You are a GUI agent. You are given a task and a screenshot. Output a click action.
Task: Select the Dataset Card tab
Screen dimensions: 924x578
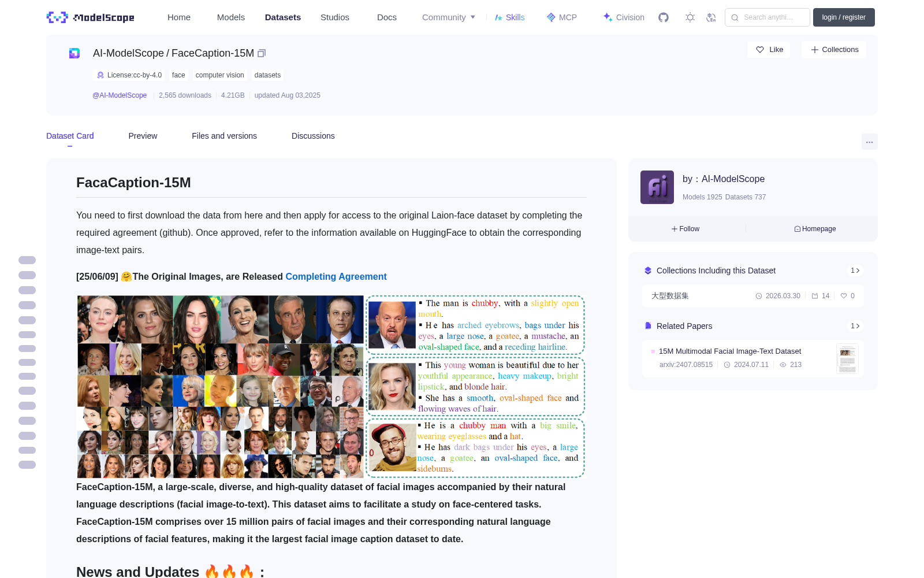[x=70, y=136]
